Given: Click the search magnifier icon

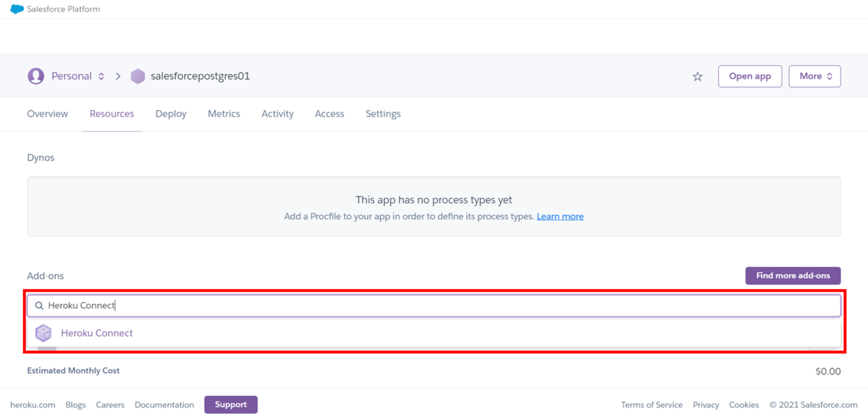Looking at the screenshot, I should click(39, 306).
